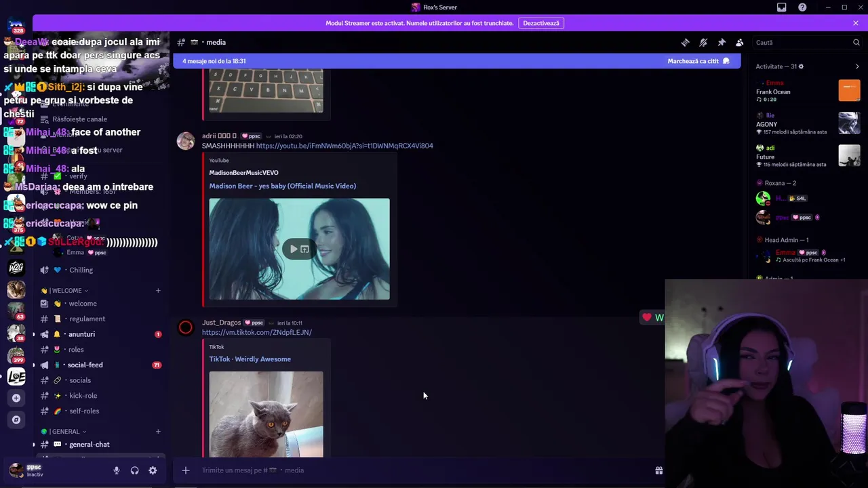Open the W2G server icon
Screen dimensions: 868x488
pos(16,268)
